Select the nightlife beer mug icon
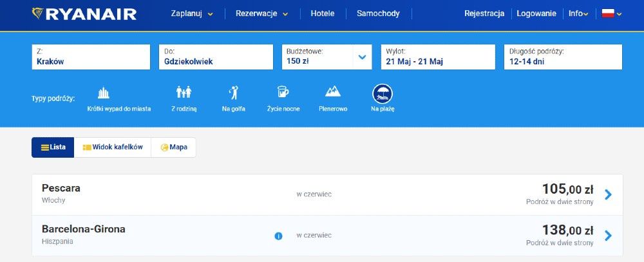Image resolution: width=644 pixels, height=262 pixels. tap(283, 91)
